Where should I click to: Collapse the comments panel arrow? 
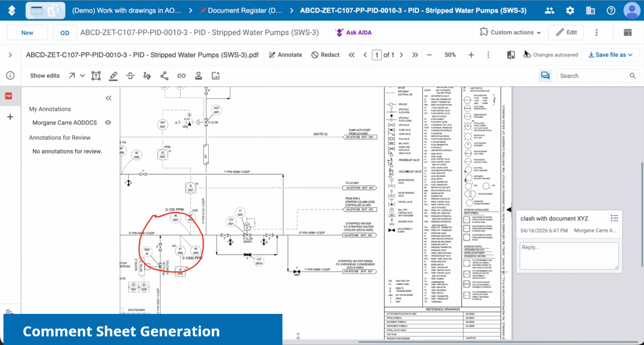509,210
